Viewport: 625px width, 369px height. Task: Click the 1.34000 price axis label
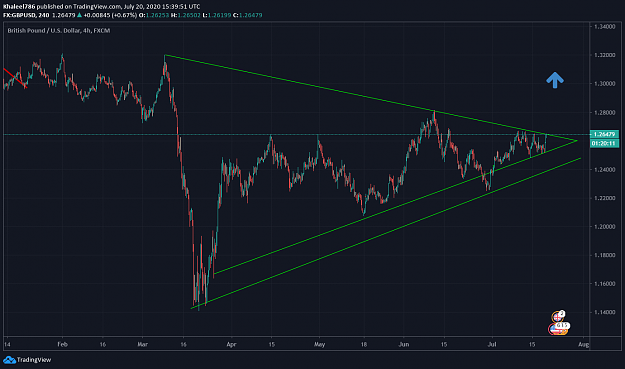pyautogui.click(x=605, y=27)
